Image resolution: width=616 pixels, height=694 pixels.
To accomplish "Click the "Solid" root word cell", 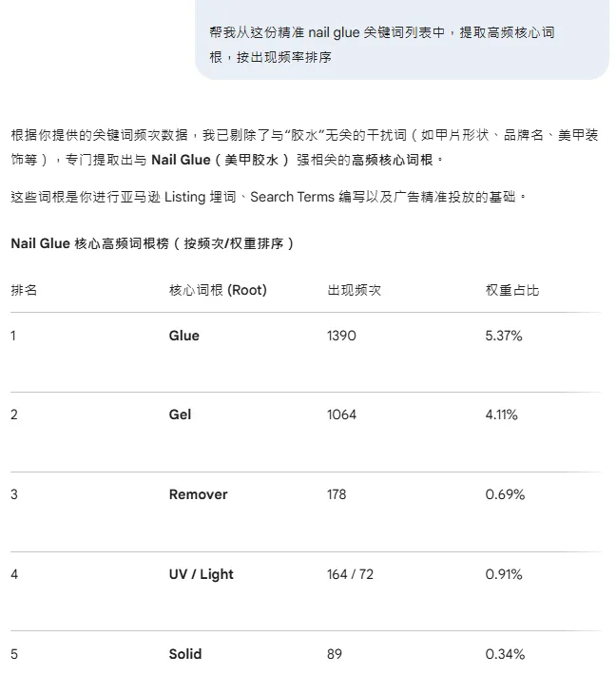I will tap(185, 654).
